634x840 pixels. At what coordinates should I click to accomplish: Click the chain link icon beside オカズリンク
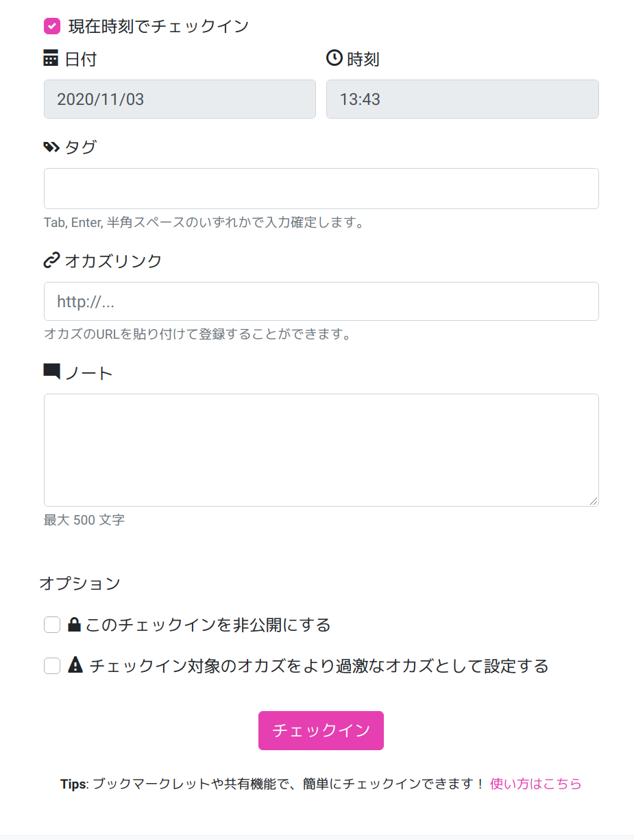pyautogui.click(x=51, y=260)
